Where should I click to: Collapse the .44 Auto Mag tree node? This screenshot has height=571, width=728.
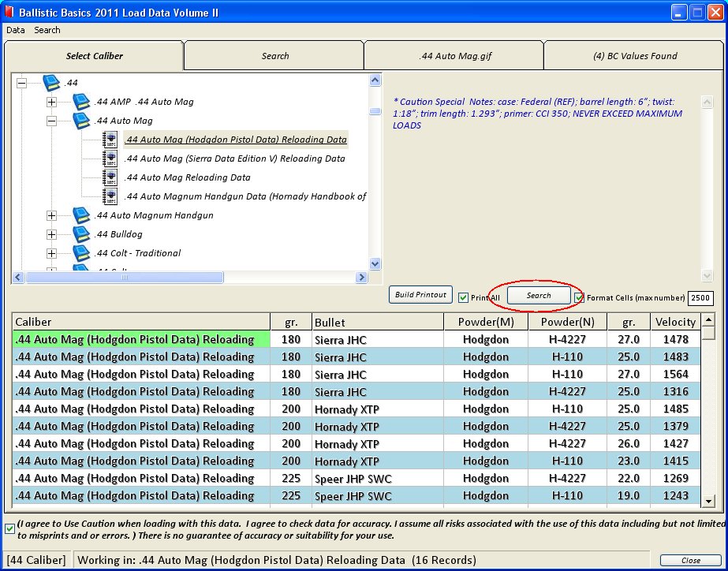(x=52, y=121)
